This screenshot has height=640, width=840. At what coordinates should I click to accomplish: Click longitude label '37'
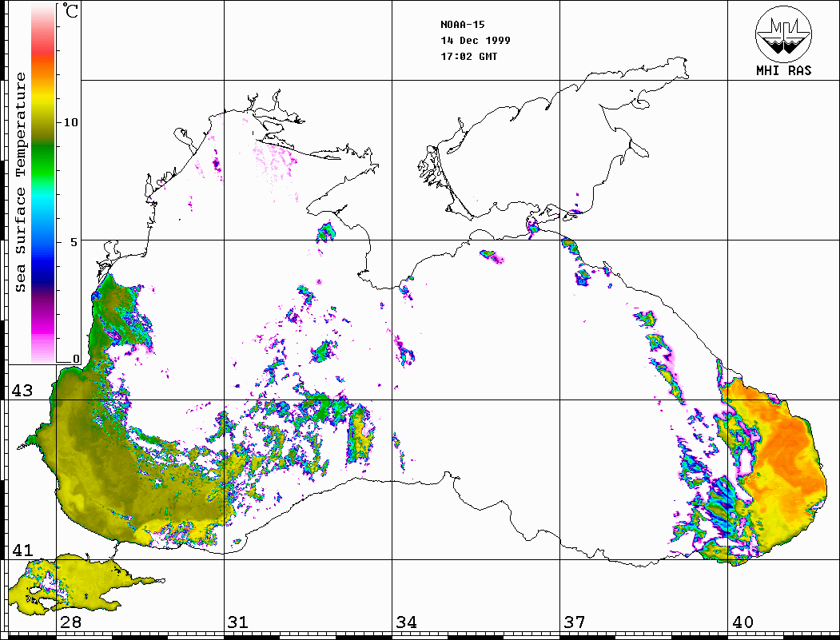(x=575, y=622)
